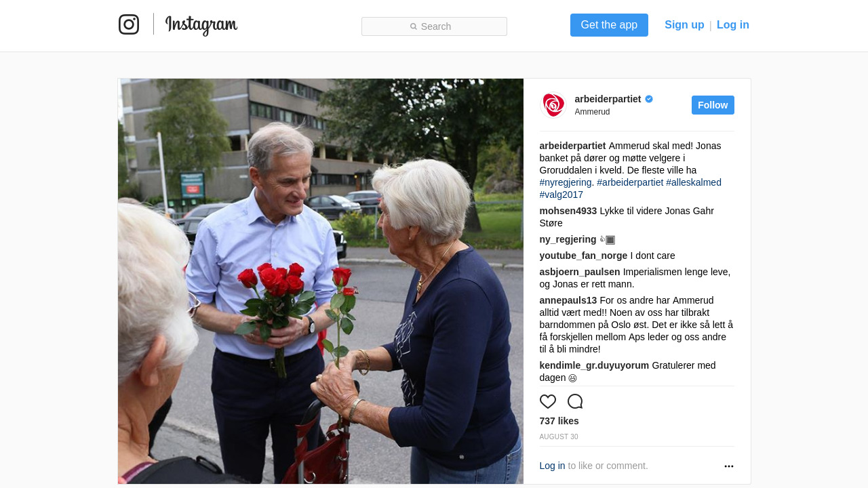Click the Get the app button
The width and height of the screenshot is (868, 488).
click(x=609, y=25)
